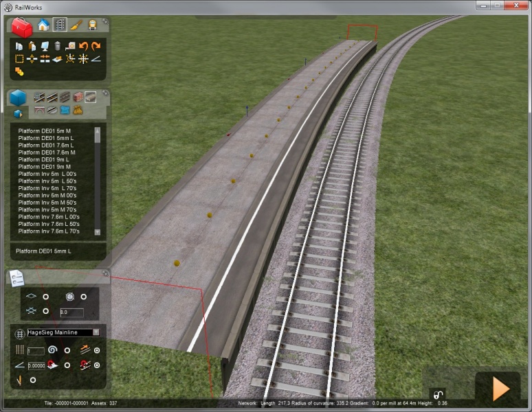The width and height of the screenshot is (532, 412).
Task: Select the tape measure tool
Action: (70, 46)
